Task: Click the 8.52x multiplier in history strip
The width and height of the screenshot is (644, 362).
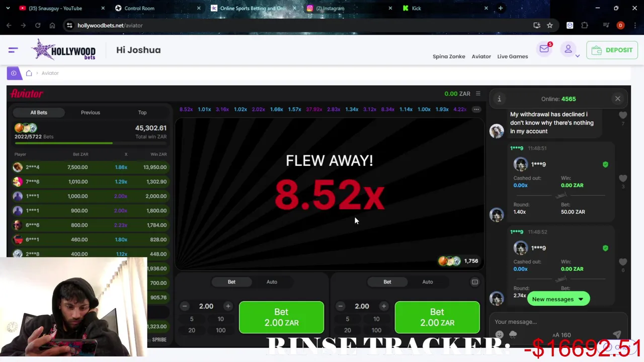Action: click(186, 109)
